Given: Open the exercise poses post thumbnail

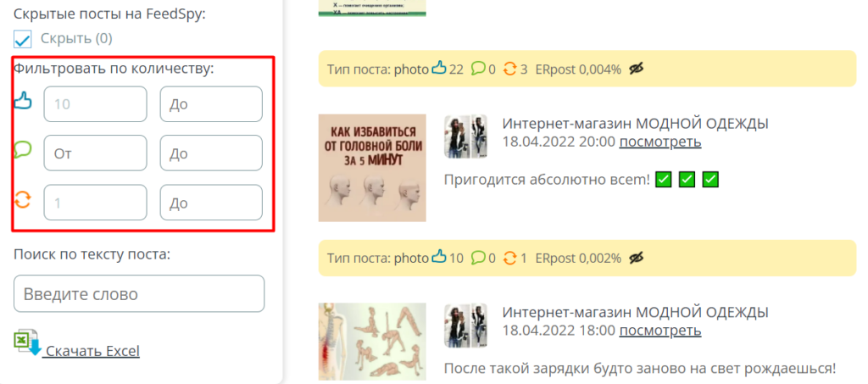Looking at the screenshot, I should click(x=372, y=343).
